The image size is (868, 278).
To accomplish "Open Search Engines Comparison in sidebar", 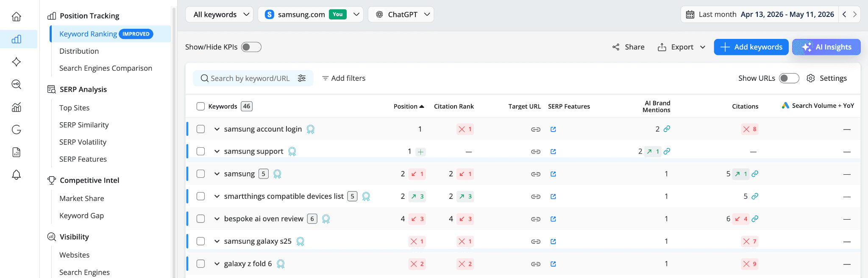I will (x=106, y=68).
